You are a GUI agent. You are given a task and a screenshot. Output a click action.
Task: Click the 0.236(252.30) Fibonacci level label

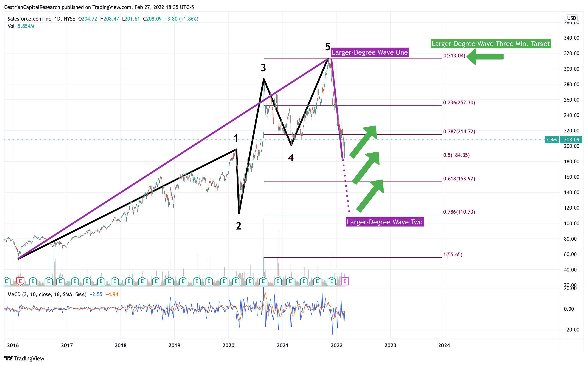[x=459, y=103]
